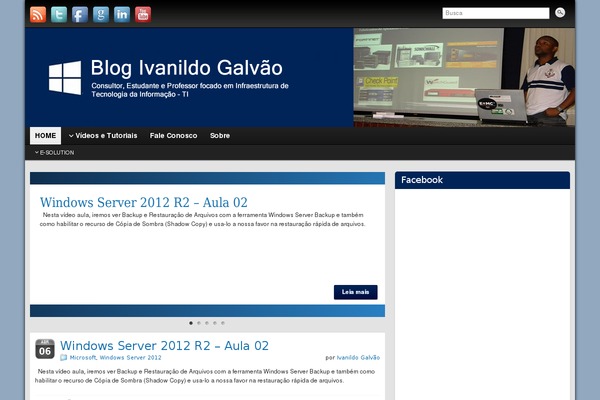Open the Sobre menu item

[220, 136]
